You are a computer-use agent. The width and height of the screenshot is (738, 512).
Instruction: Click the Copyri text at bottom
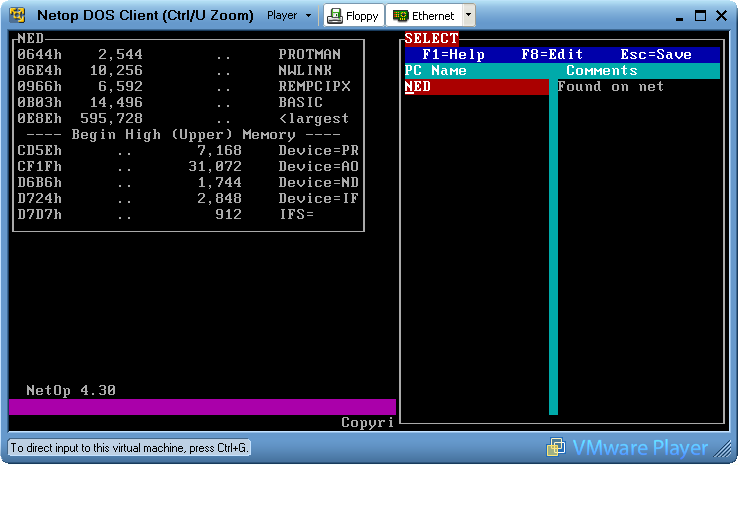point(368,423)
